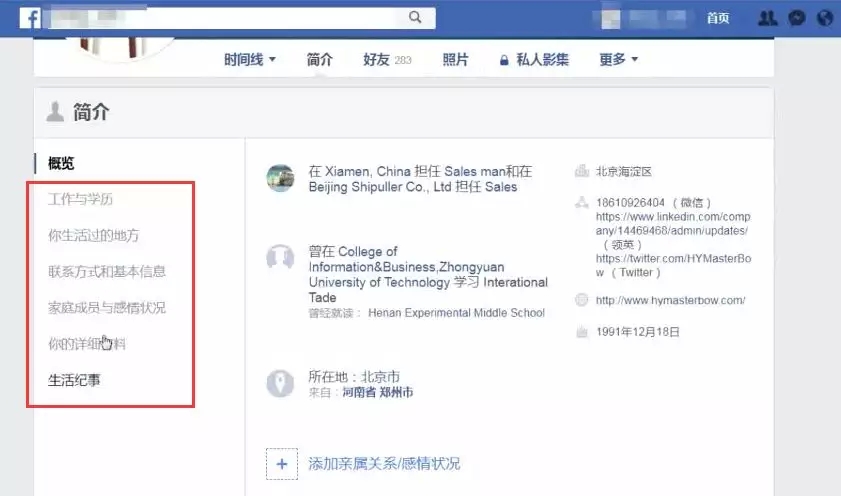
Task: Click the Beijing Shipuller Co., Ltd text
Action: point(380,187)
